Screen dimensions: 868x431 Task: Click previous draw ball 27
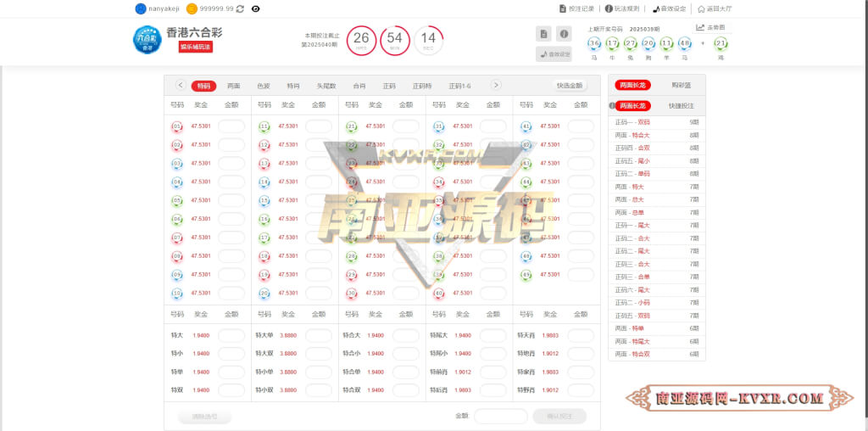(630, 43)
